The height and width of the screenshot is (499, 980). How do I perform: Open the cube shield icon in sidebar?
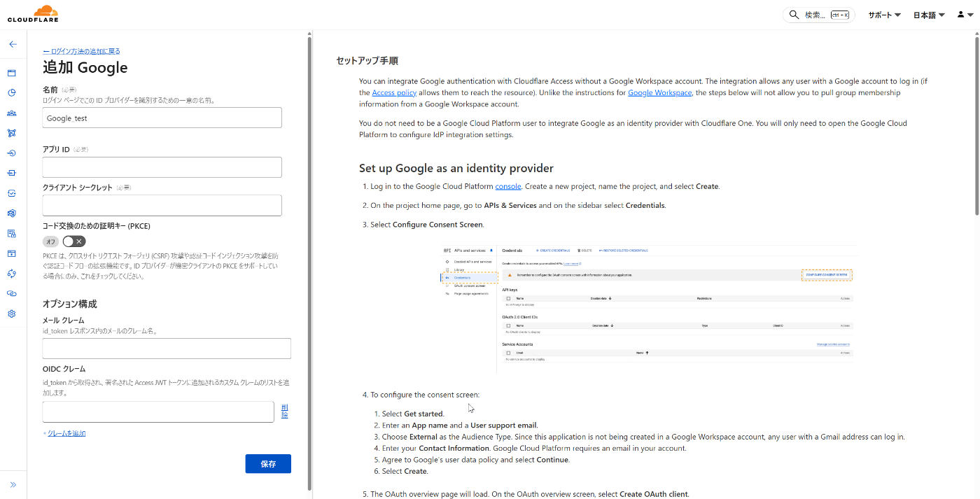click(12, 213)
